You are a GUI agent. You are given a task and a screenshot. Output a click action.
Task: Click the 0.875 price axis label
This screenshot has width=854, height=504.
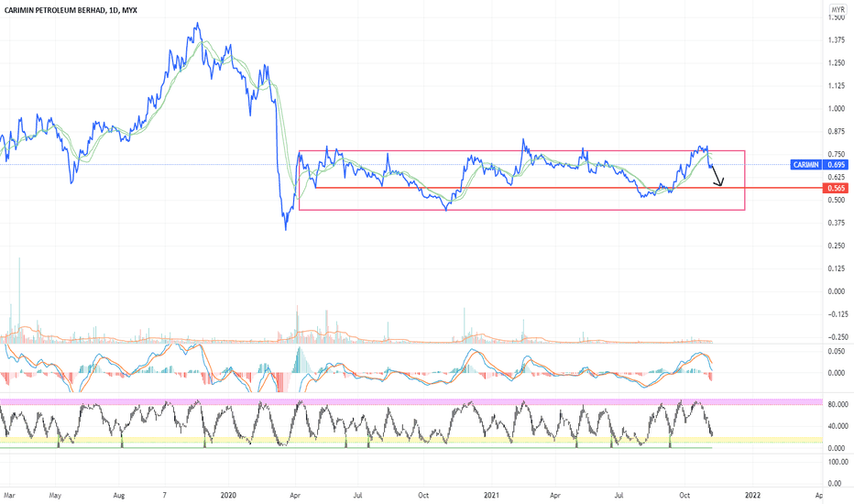pyautogui.click(x=836, y=132)
